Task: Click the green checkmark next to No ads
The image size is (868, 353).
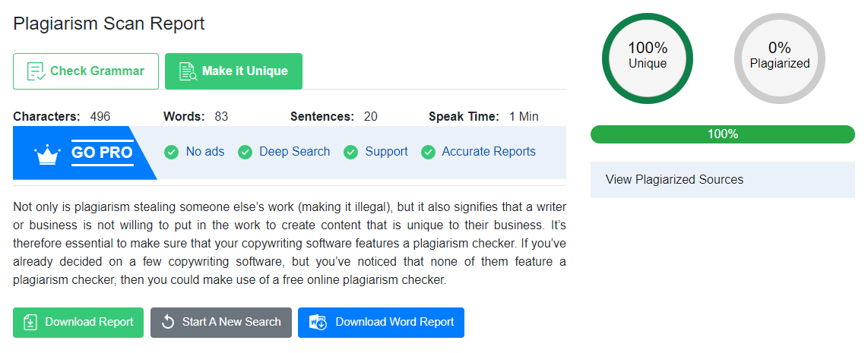Action: 172,152
